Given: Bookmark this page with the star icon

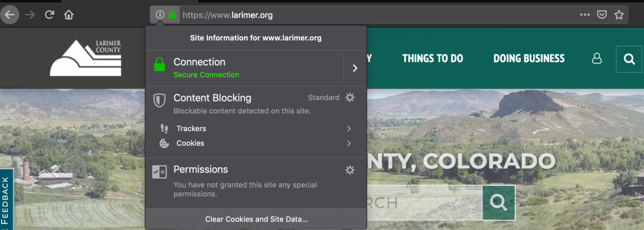Looking at the screenshot, I should pyautogui.click(x=619, y=15).
